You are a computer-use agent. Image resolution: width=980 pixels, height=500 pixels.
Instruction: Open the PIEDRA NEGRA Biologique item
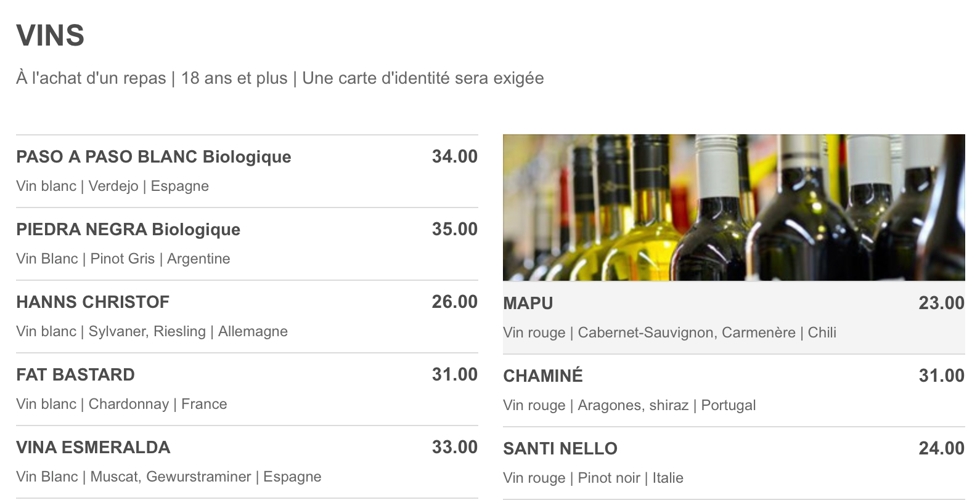(x=247, y=244)
